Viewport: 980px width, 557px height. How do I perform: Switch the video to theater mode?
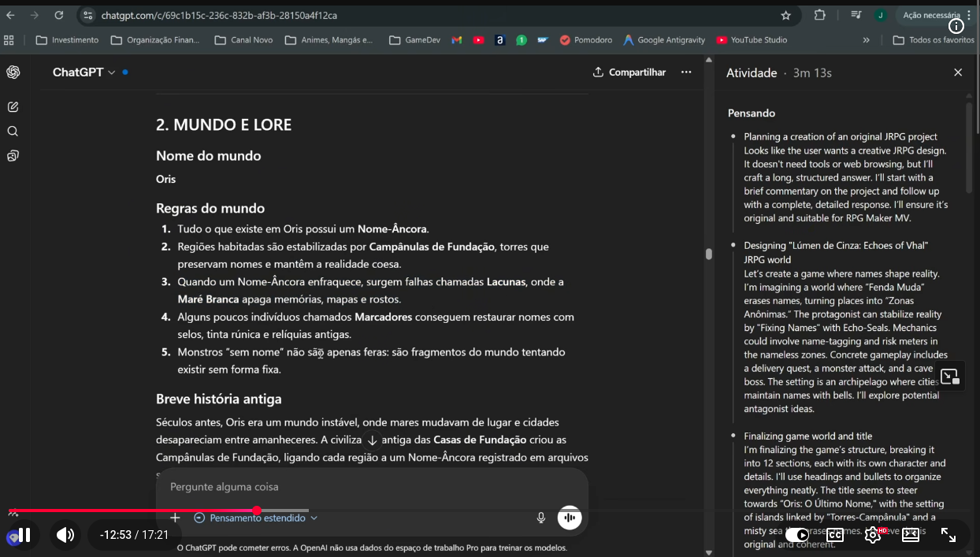pyautogui.click(x=911, y=535)
